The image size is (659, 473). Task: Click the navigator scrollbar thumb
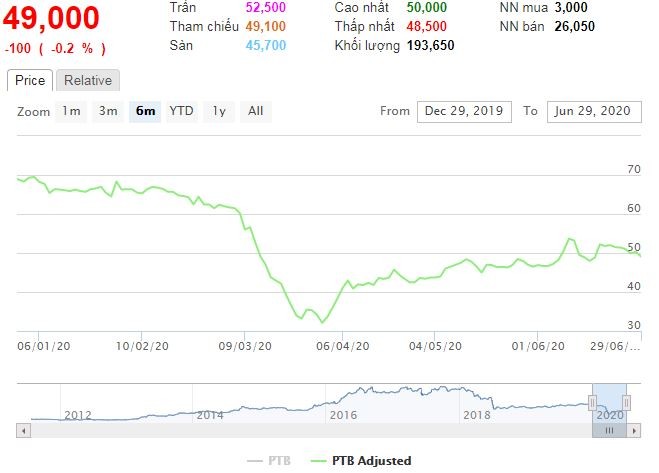click(x=609, y=430)
